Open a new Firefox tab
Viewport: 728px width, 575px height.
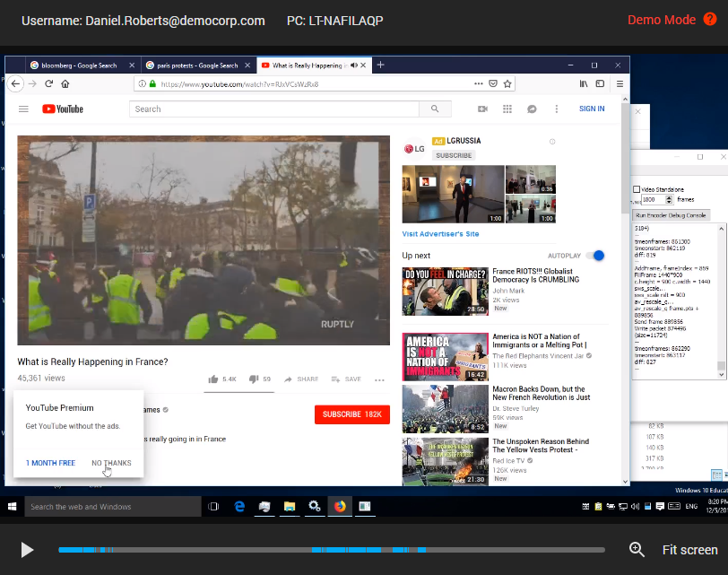(x=381, y=65)
